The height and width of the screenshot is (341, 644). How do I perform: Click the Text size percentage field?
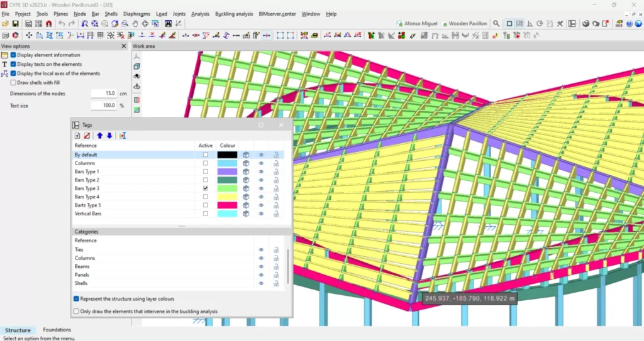click(104, 106)
